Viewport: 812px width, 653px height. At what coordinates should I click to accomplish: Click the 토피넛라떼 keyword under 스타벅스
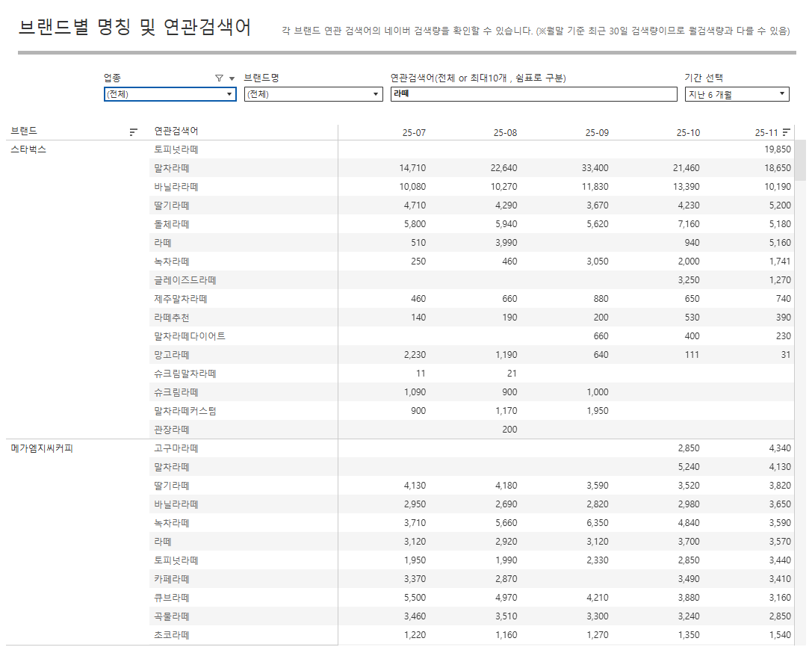pos(176,149)
